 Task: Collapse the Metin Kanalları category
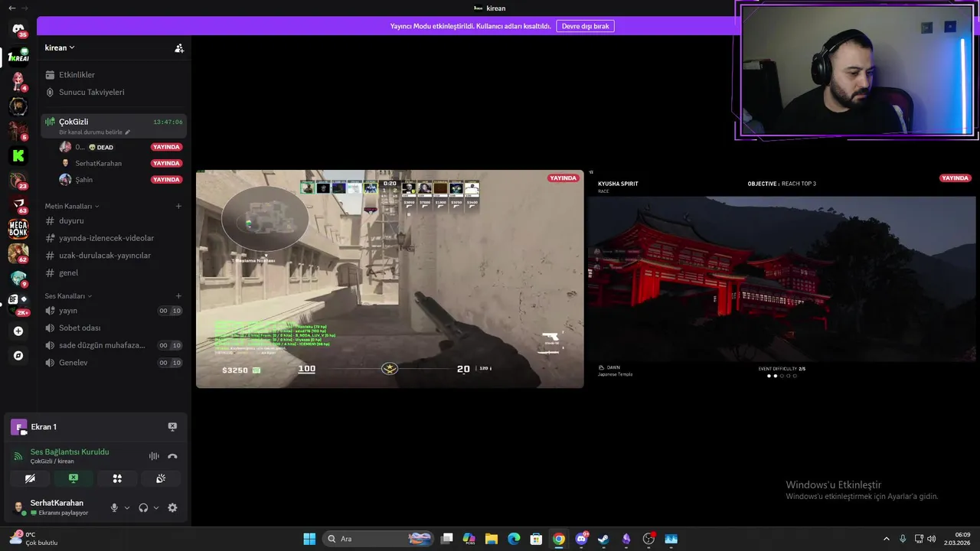(x=72, y=206)
